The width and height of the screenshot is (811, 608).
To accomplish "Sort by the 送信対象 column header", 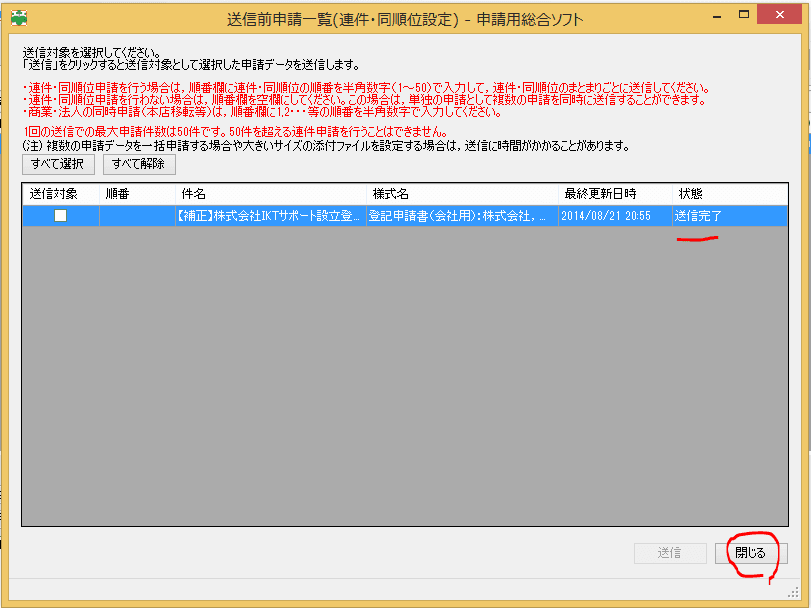I will (60, 193).
